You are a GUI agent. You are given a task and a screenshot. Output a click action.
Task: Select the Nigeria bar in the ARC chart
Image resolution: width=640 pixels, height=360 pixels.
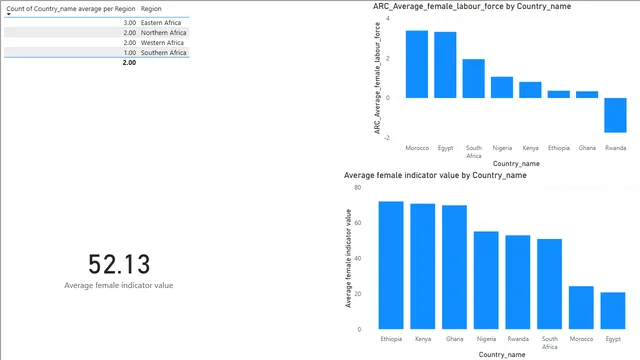pos(502,87)
